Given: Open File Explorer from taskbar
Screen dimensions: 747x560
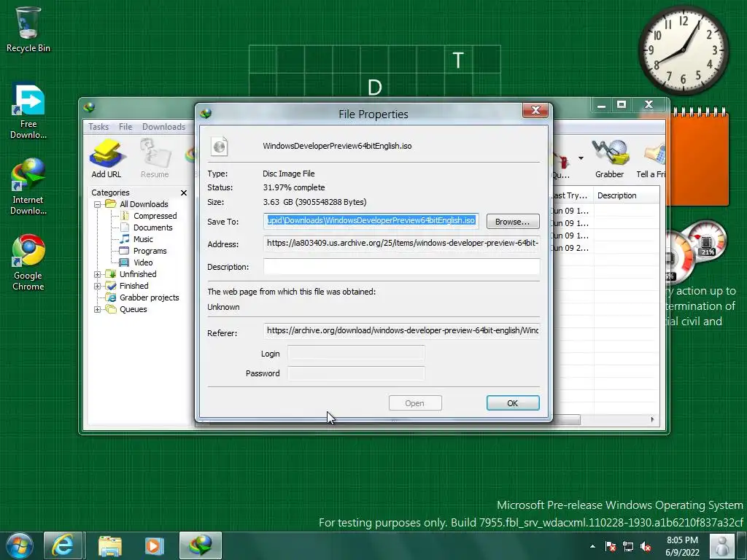Looking at the screenshot, I should (x=110, y=545).
